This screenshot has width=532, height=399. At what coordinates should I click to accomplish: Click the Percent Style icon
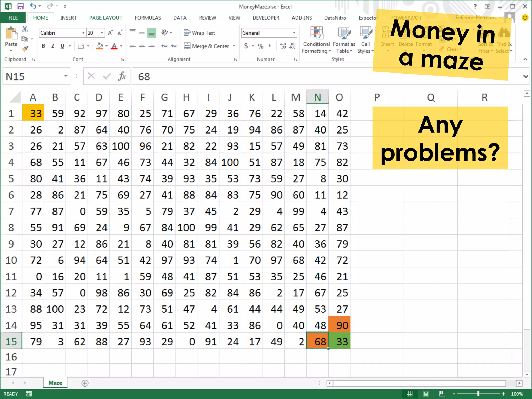261,46
